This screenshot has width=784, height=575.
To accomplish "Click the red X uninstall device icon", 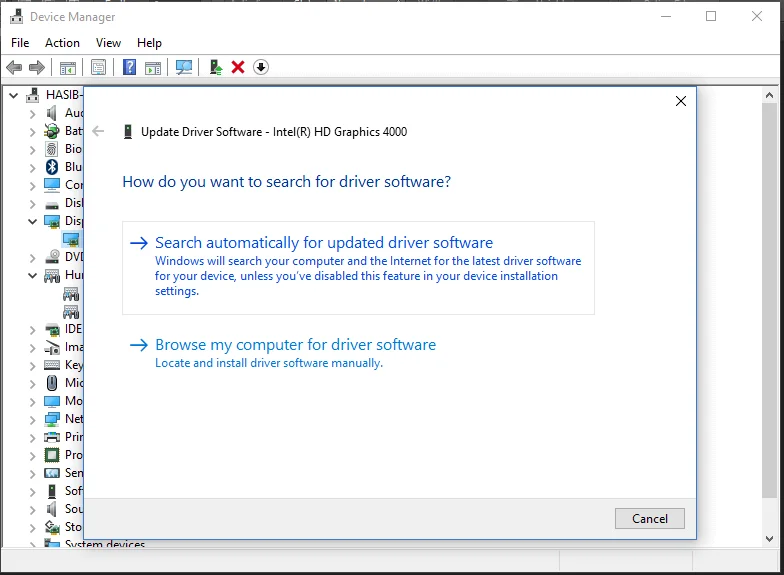I will tap(238, 67).
